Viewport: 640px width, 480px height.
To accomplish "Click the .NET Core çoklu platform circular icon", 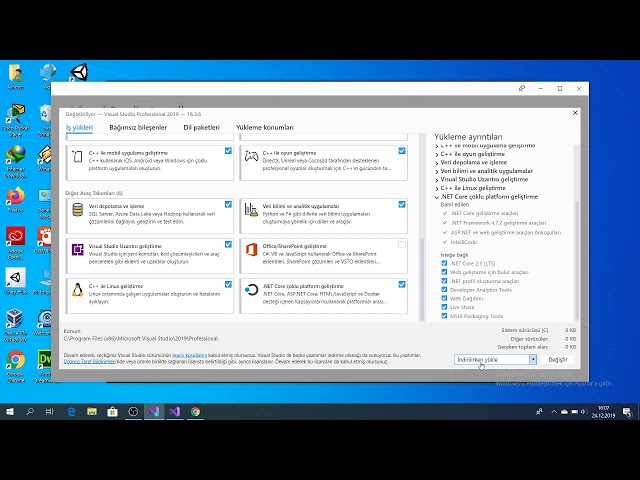I will (251, 290).
